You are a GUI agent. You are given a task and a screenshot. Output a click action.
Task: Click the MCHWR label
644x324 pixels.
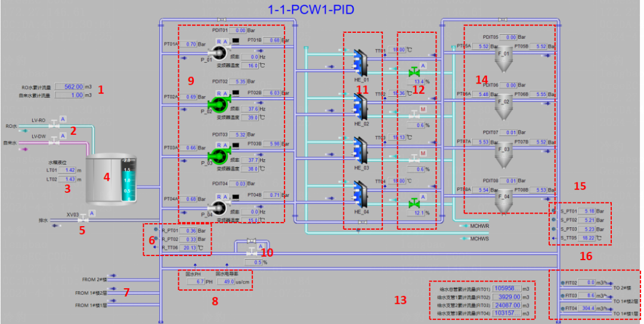[x=479, y=226]
